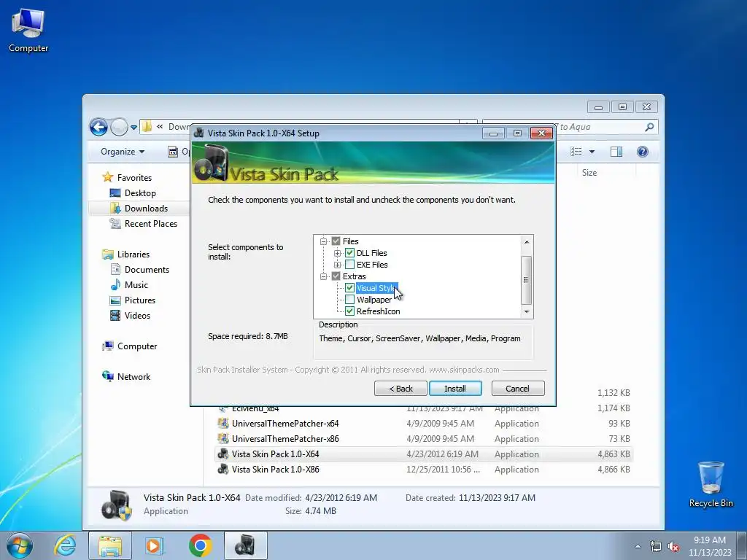Show hidden tray icons arrow

[638, 547]
